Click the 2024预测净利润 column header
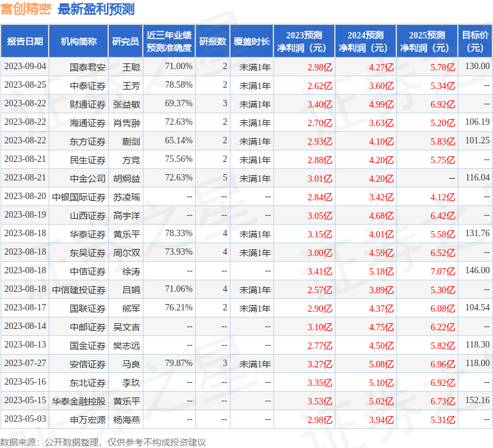The height and width of the screenshot is (448, 493). coord(366,41)
